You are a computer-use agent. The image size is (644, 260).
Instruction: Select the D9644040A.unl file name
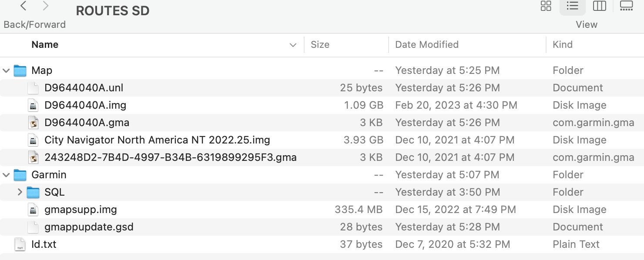click(x=84, y=88)
